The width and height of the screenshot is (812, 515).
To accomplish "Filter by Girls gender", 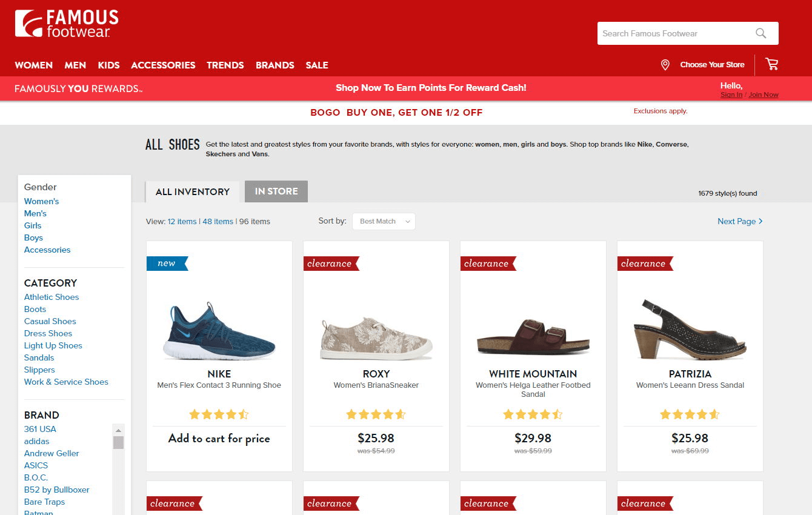I will [x=33, y=225].
